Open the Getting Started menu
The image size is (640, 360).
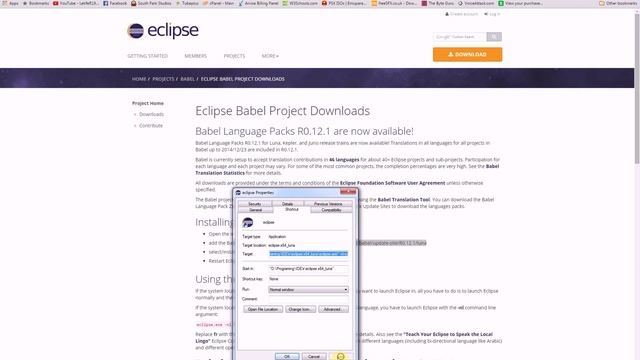click(x=147, y=56)
